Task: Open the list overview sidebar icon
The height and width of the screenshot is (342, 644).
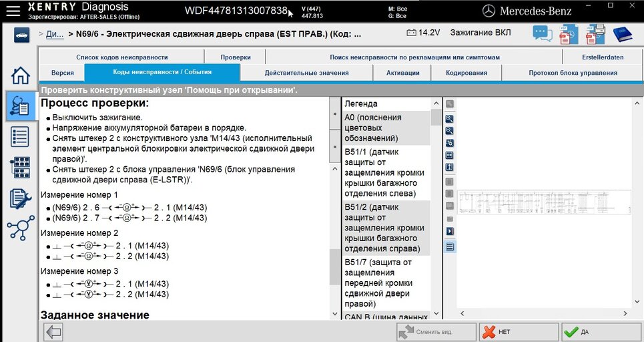Action: click(x=20, y=137)
